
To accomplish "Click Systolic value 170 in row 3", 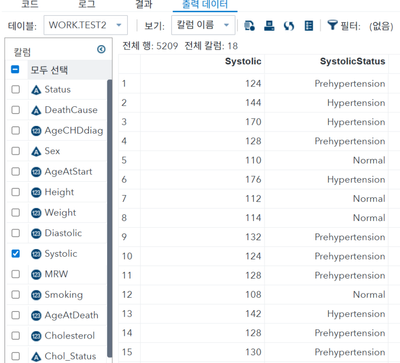I will 253,122.
